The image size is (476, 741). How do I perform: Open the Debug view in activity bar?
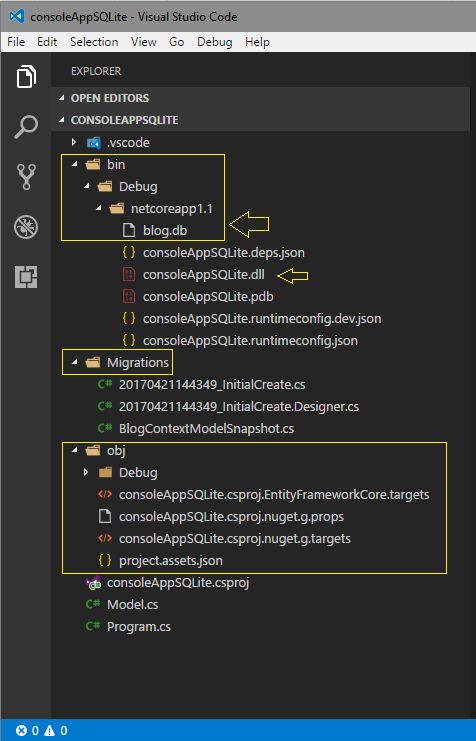pyautogui.click(x=26, y=227)
